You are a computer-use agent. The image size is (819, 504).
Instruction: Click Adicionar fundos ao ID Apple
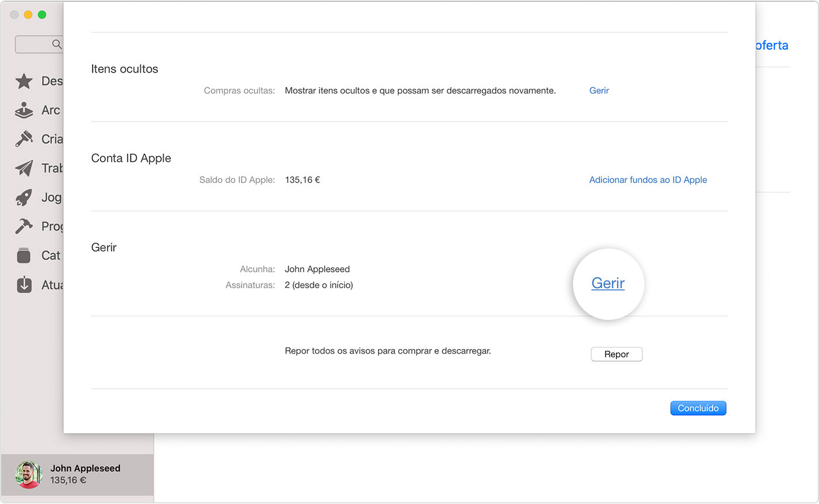[x=648, y=180]
